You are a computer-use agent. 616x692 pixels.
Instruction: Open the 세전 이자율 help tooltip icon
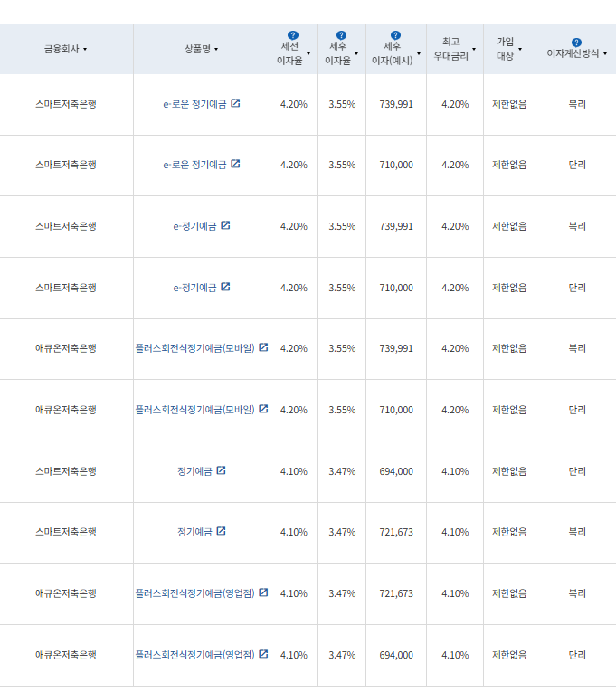(293, 35)
